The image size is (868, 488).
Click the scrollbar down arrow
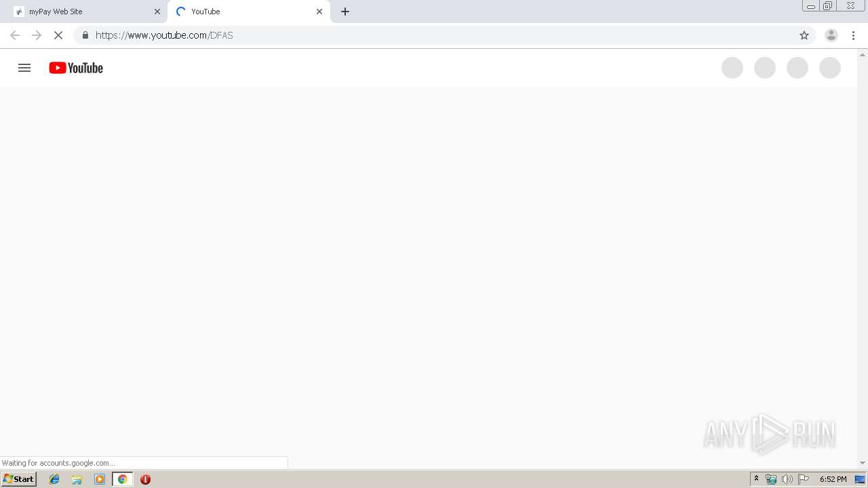863,463
